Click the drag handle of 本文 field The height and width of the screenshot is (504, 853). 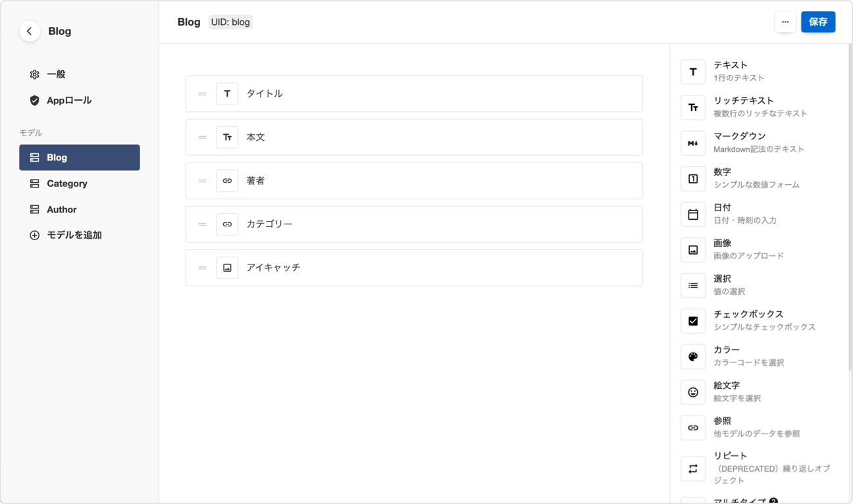coord(202,138)
